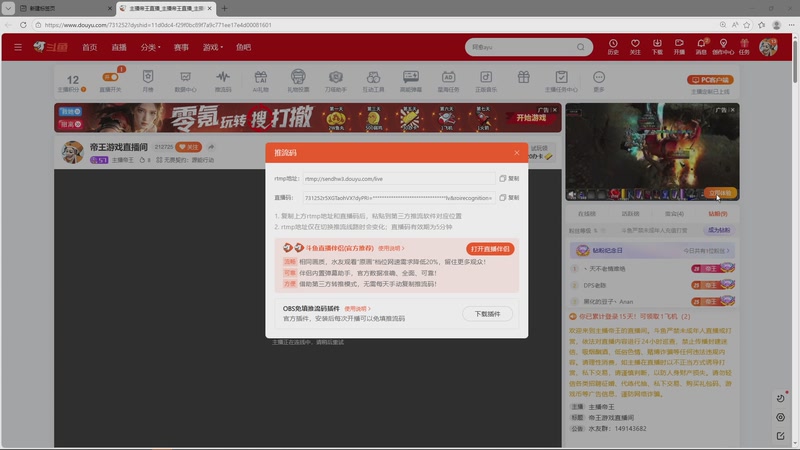Open 任务 gift icon in header
This screenshot has width=800, height=450.
point(744,47)
